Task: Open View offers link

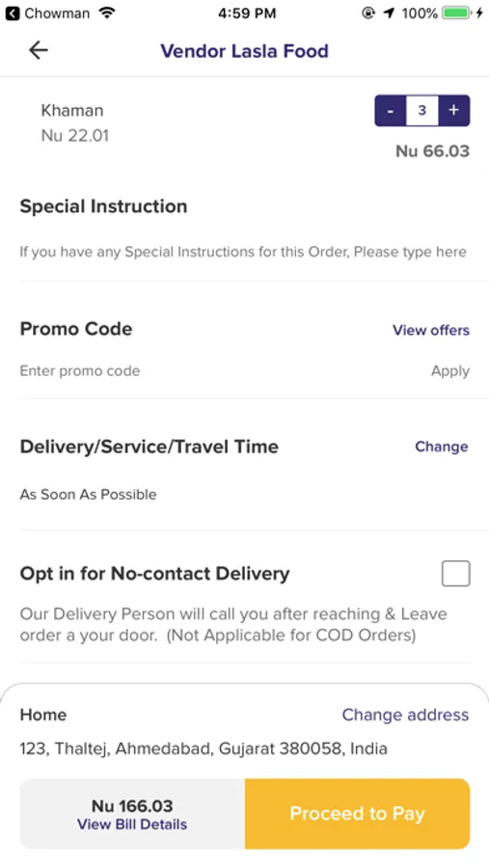Action: (x=431, y=330)
